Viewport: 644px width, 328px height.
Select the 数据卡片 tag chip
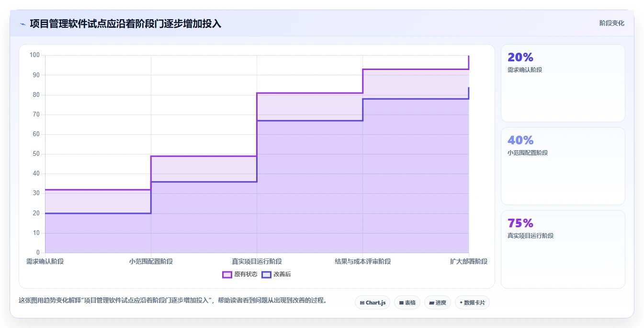(472, 303)
